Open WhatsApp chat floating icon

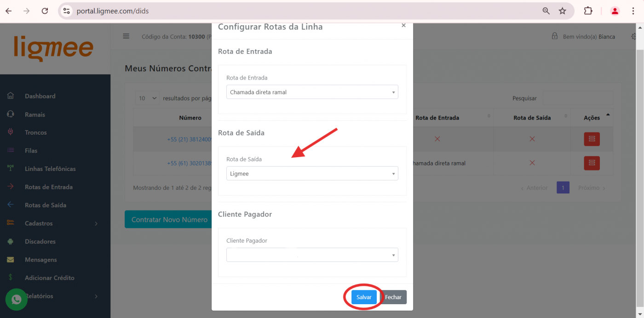tap(17, 300)
